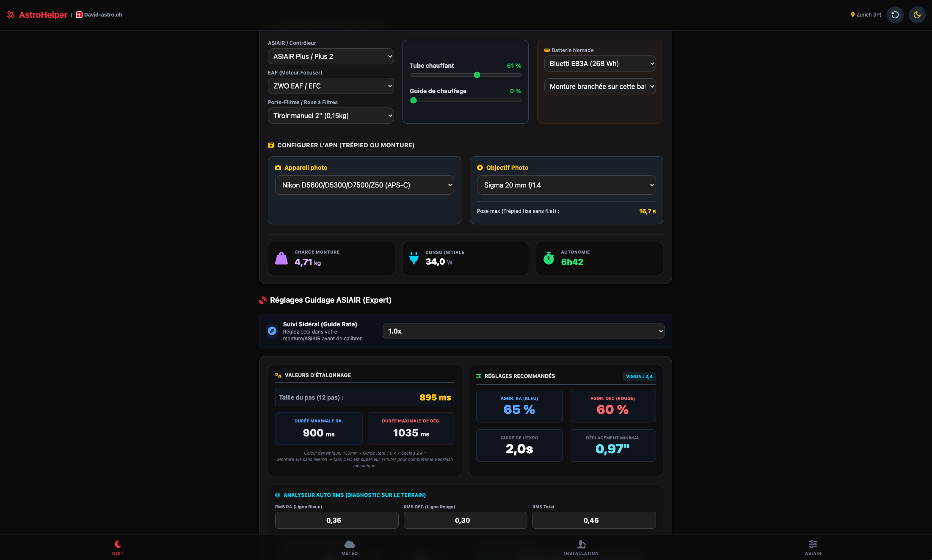Switch to the Météo tab
The width and height of the screenshot is (932, 560).
click(x=350, y=547)
